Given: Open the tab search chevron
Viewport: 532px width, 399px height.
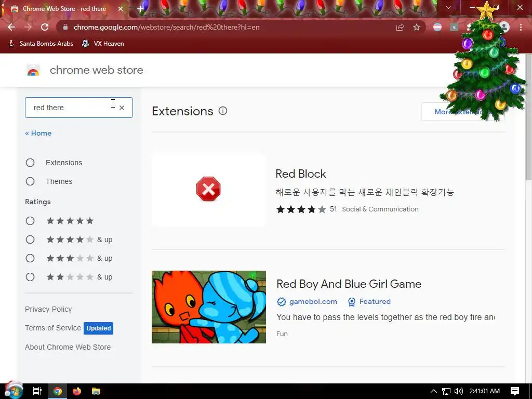Looking at the screenshot, I should 448,7.
